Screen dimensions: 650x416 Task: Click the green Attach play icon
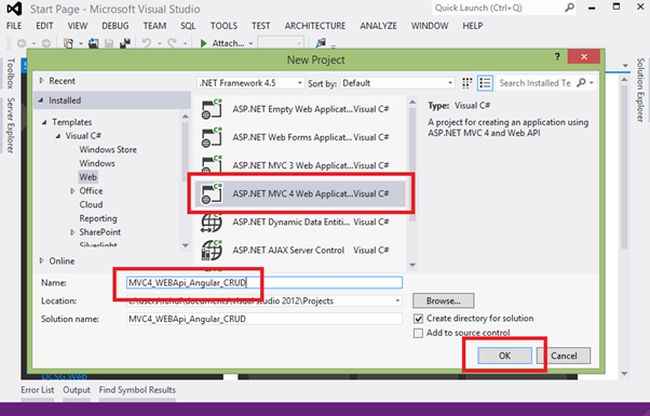pos(203,43)
